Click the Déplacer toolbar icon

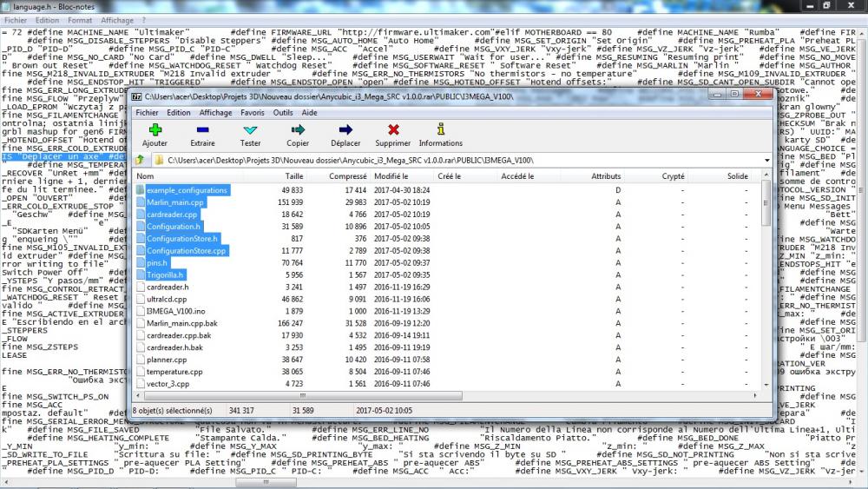pos(345,130)
